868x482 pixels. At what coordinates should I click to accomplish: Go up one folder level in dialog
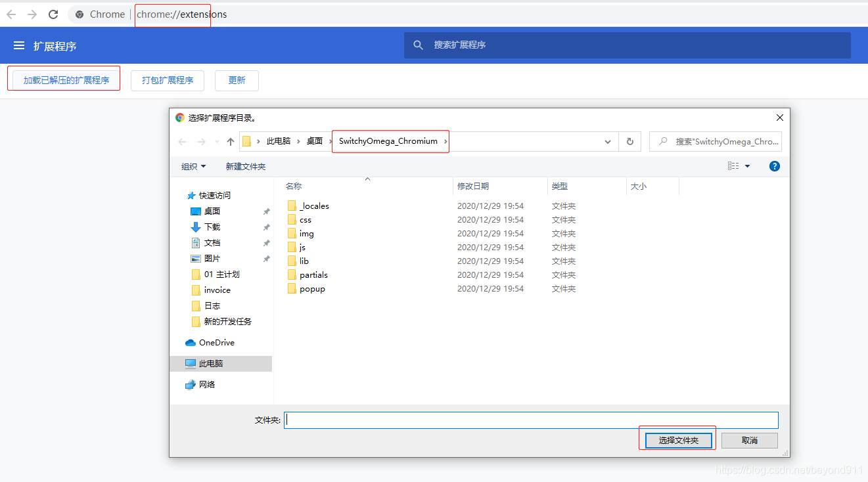[x=231, y=142]
